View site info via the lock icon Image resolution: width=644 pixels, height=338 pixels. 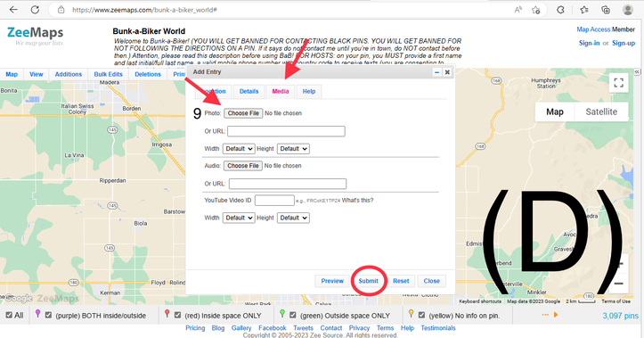click(x=61, y=10)
